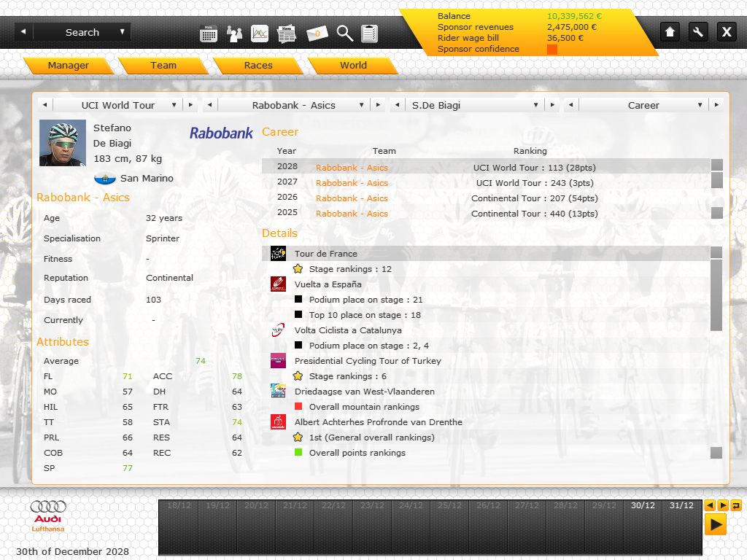
Task: Open the calendar icon in top toolbar
Action: (209, 33)
